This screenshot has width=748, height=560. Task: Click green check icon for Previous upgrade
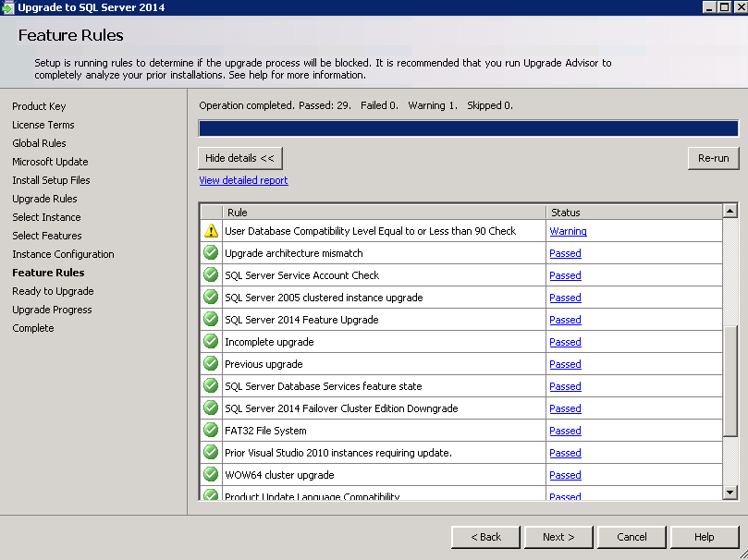tap(211, 364)
